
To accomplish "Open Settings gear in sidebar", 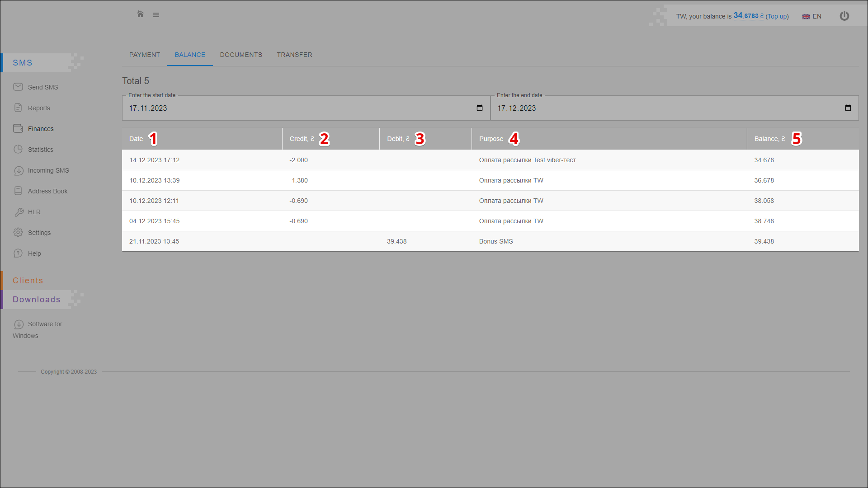I will [x=18, y=232].
